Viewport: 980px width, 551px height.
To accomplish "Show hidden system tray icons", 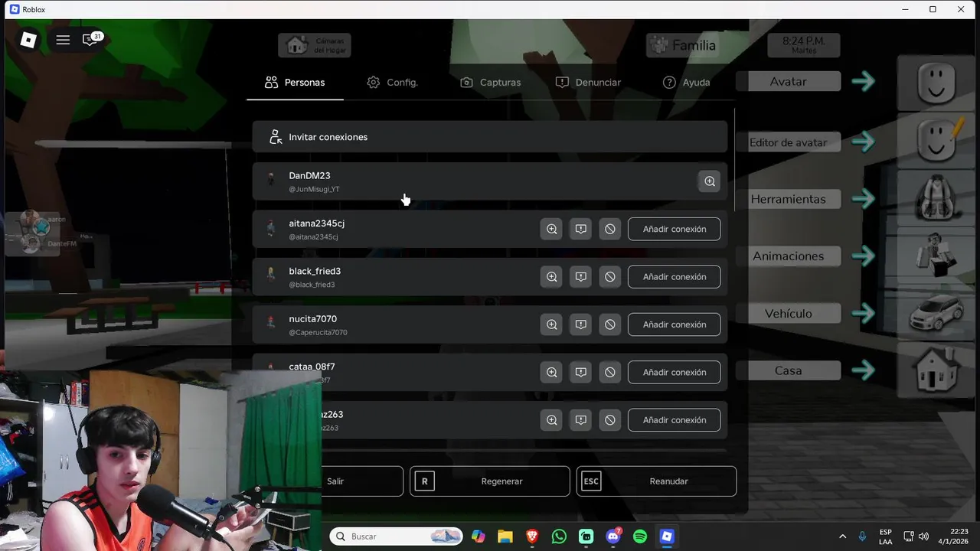I will 843,536.
